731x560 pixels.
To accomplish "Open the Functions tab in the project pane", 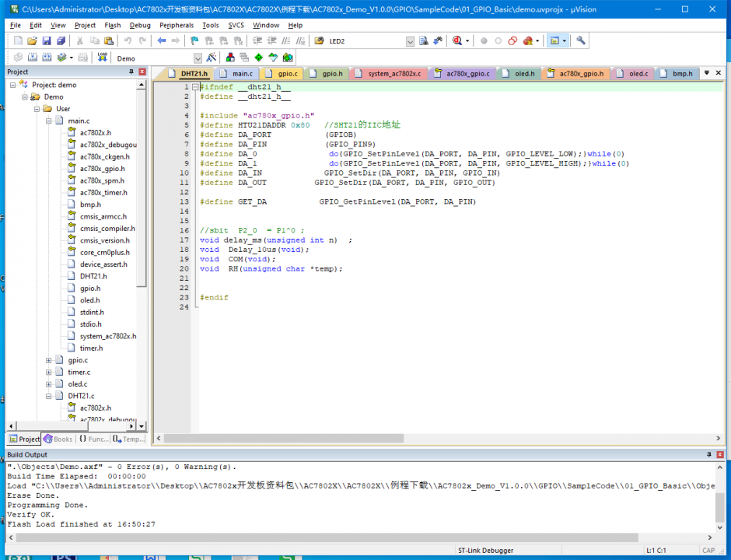I will point(93,439).
